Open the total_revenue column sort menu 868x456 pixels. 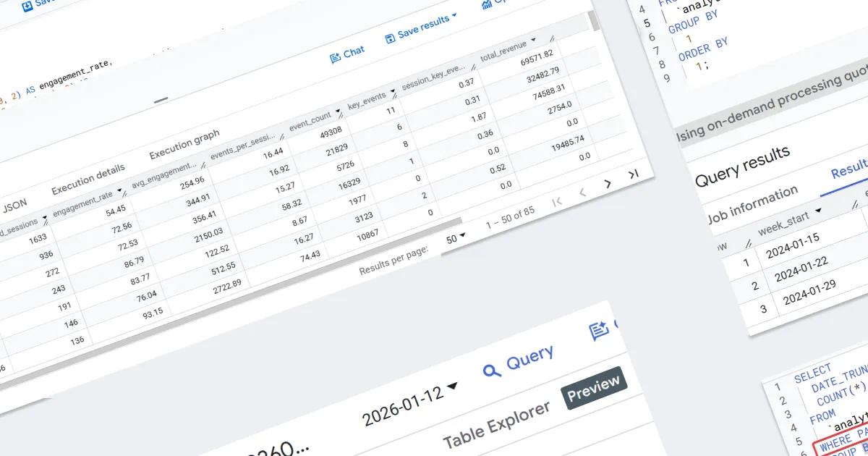coord(534,40)
